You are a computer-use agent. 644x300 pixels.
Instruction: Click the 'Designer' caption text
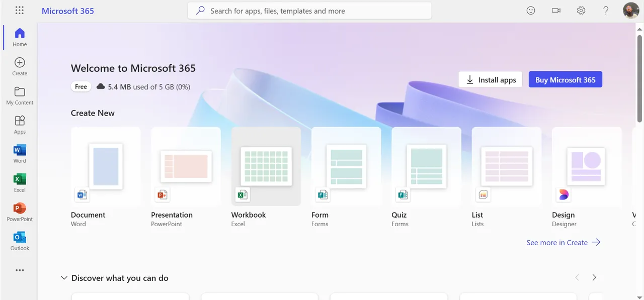click(564, 224)
